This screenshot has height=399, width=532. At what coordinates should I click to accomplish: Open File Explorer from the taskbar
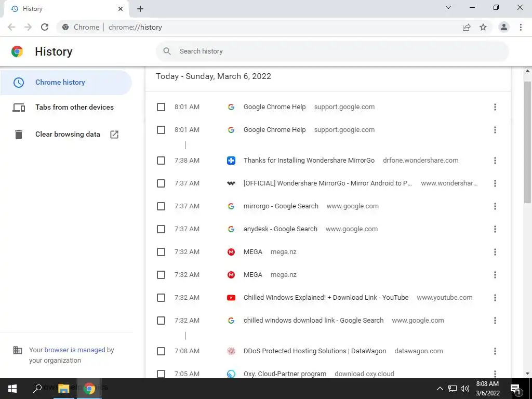pyautogui.click(x=63, y=388)
